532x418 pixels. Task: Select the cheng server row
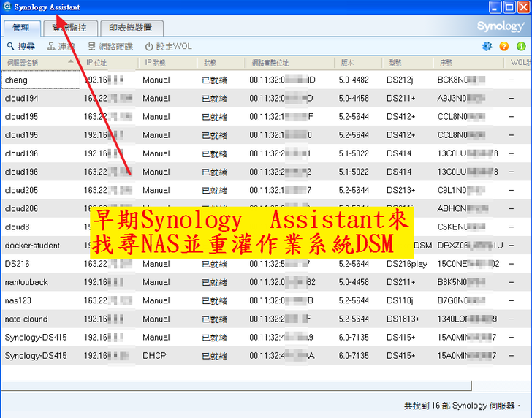[x=266, y=80]
